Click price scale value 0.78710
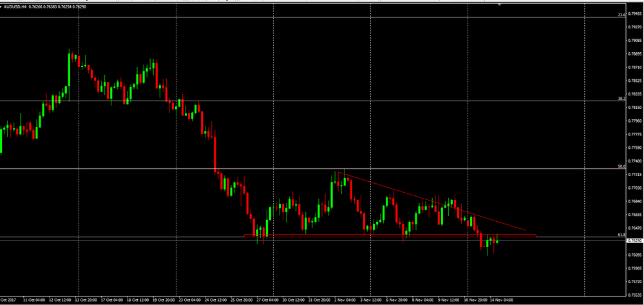The image size is (644, 305). [x=635, y=68]
